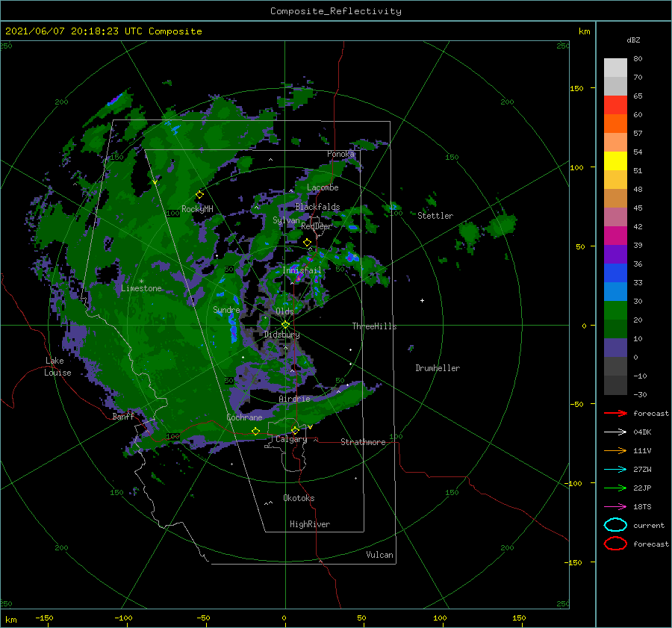Click the yellow V marker northeast of Calgary

point(310,427)
